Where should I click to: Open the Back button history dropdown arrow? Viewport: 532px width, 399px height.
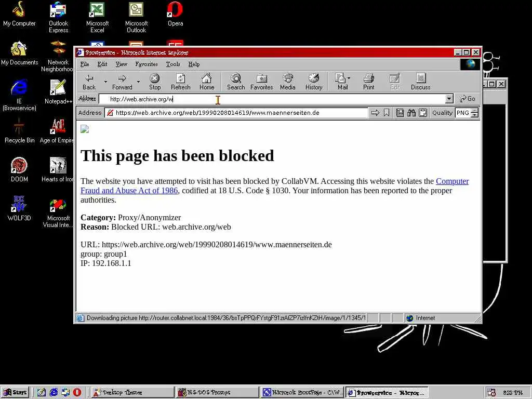105,82
